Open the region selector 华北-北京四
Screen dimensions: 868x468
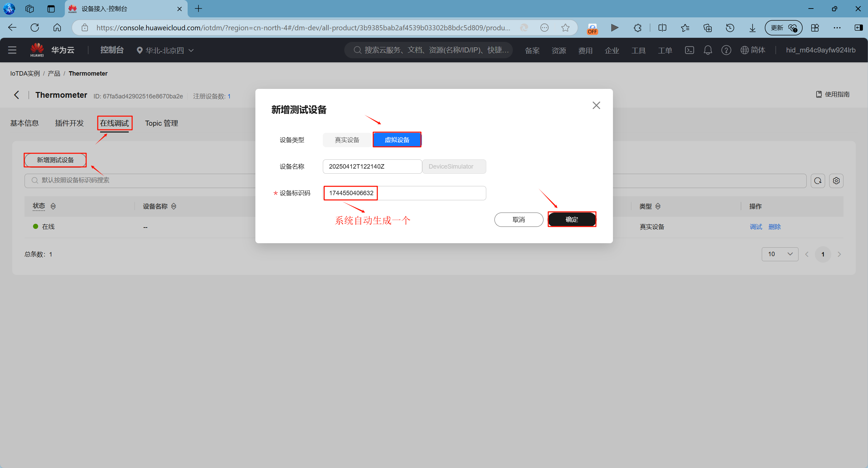(x=165, y=50)
